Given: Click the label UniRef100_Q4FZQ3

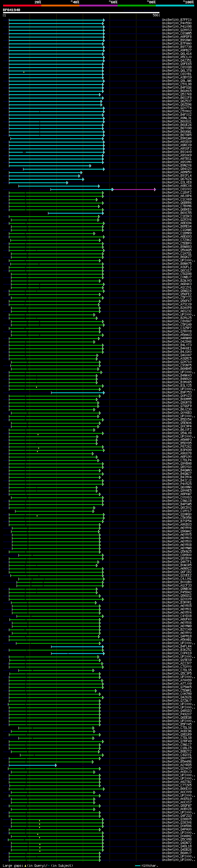Looking at the screenshot, I should point(177,816).
